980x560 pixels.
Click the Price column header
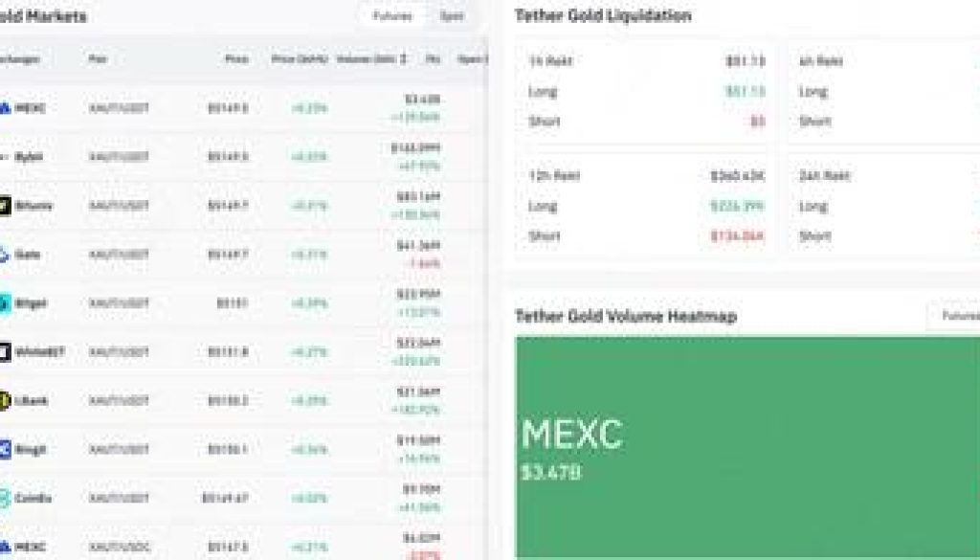pyautogui.click(x=236, y=59)
